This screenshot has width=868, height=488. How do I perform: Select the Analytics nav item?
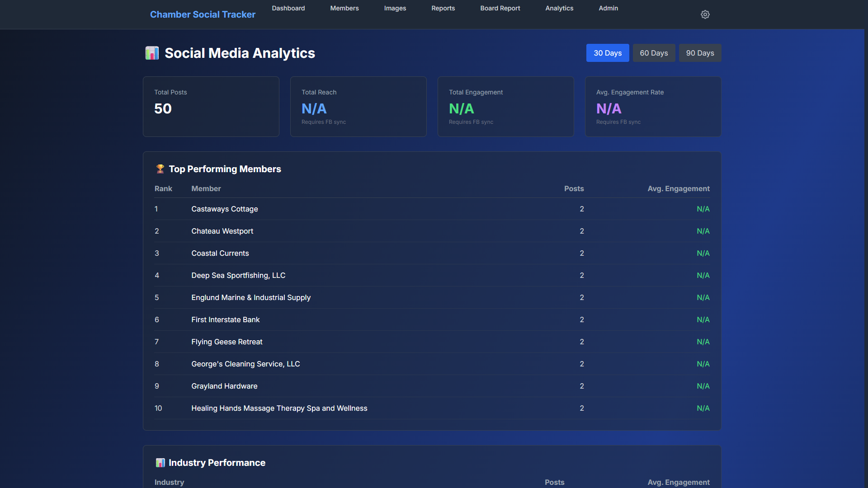click(x=559, y=8)
